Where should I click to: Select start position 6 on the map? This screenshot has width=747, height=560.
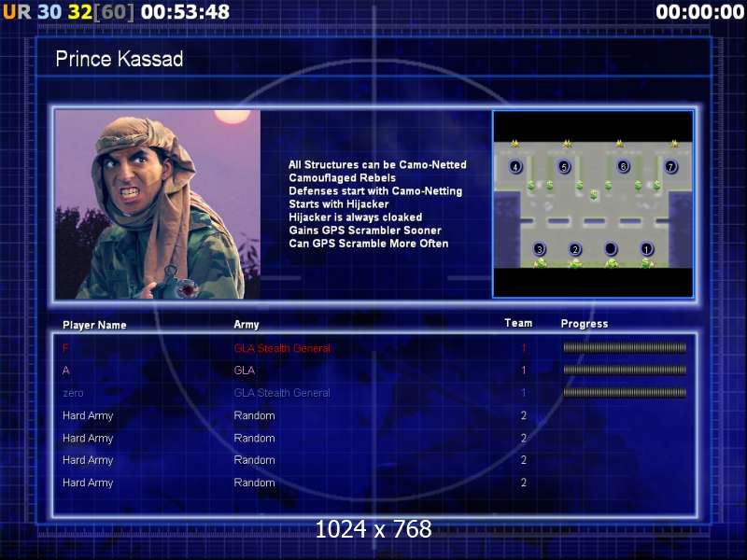coord(623,166)
